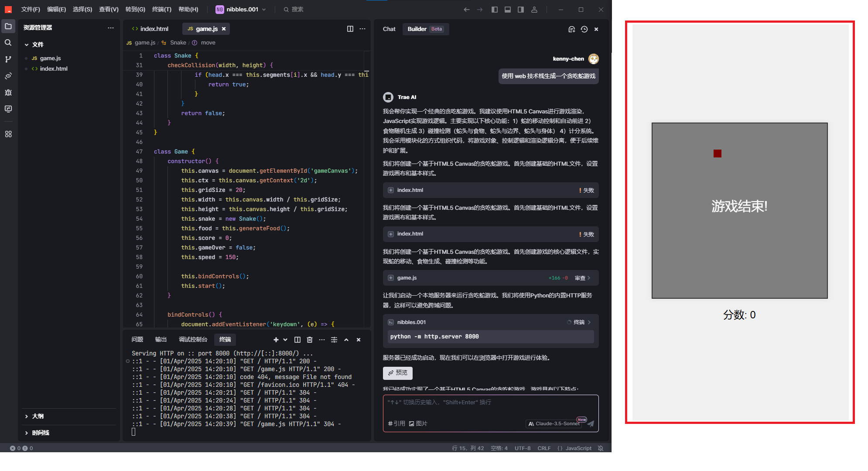Open the 终端(T) menu
868x471 pixels.
point(161,10)
